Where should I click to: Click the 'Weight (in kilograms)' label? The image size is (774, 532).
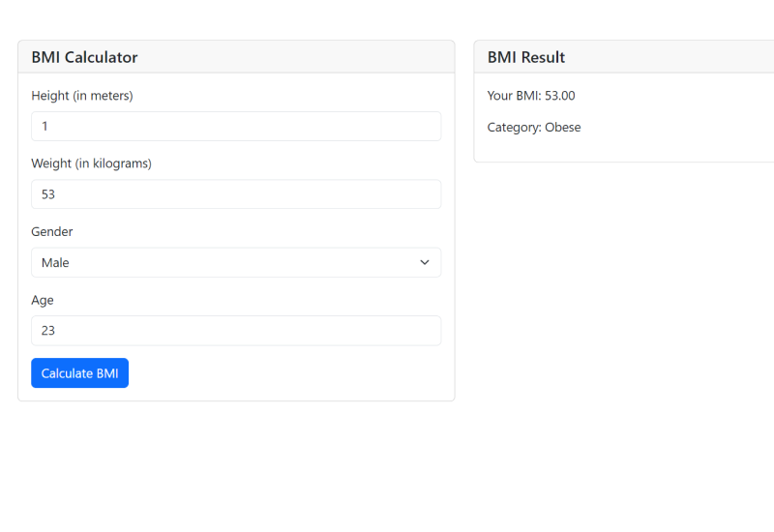click(x=92, y=163)
